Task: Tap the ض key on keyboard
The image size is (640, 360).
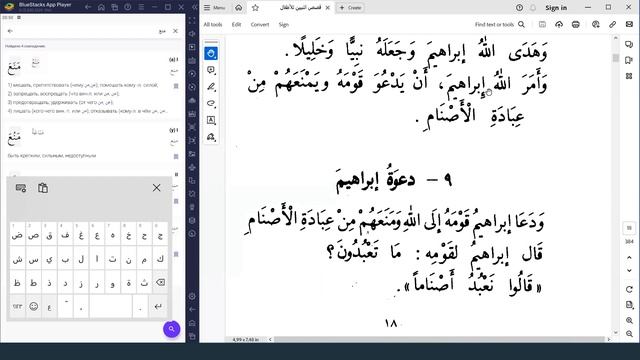Action: (17, 234)
